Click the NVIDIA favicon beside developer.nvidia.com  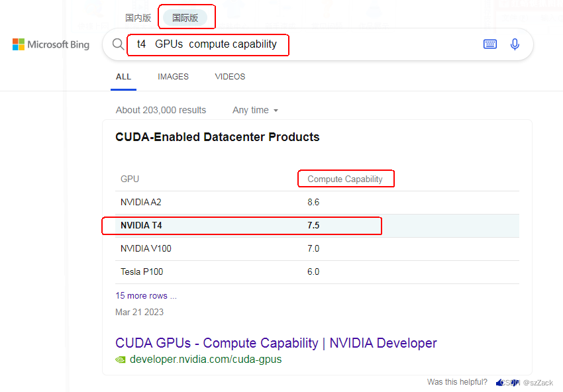click(x=121, y=360)
